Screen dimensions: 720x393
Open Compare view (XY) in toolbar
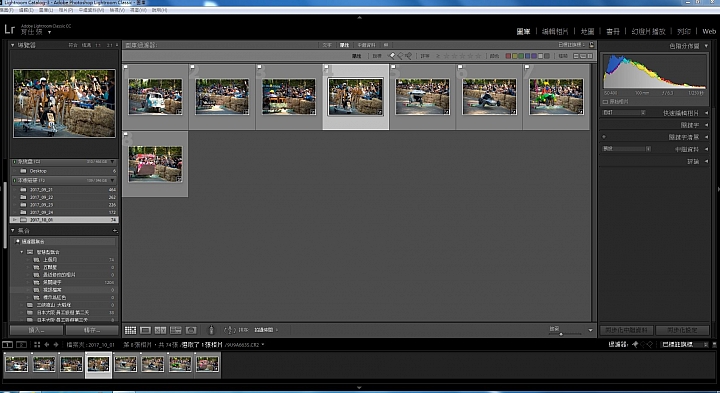point(161,330)
